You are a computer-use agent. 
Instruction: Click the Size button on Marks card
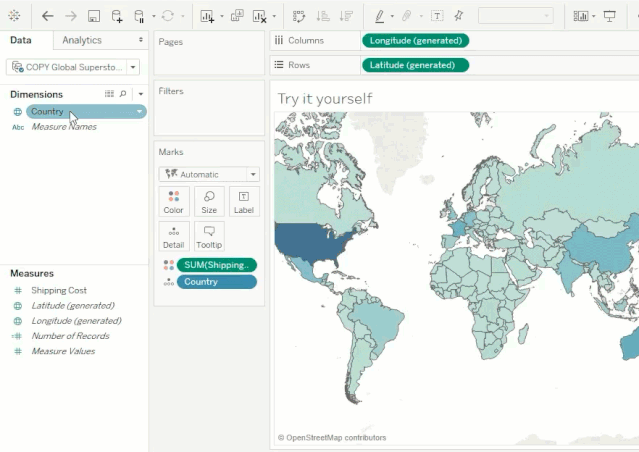tap(209, 201)
